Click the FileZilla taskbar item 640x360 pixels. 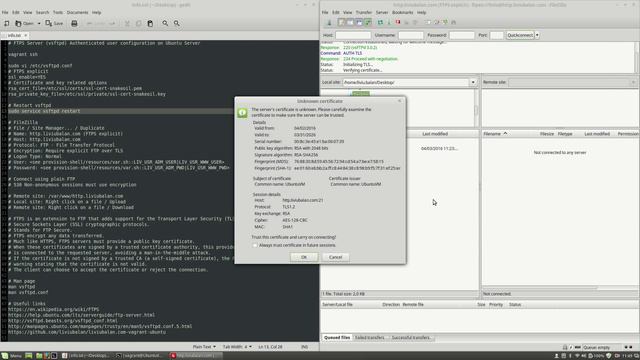click(x=195, y=356)
